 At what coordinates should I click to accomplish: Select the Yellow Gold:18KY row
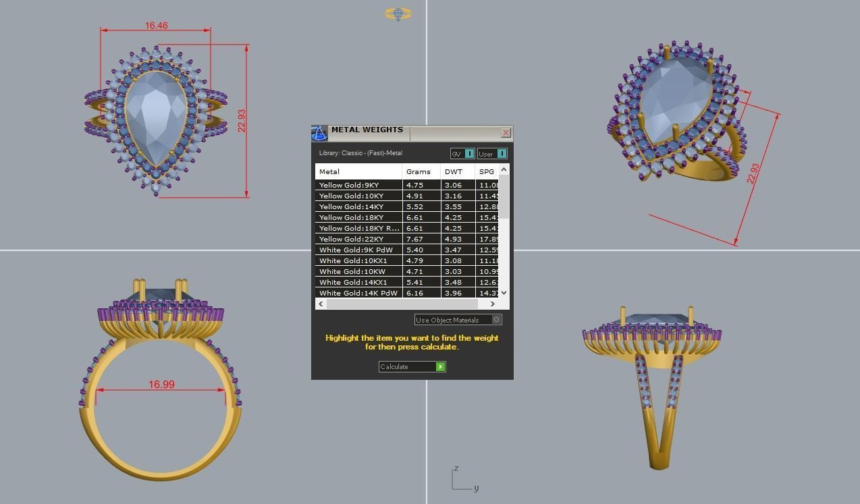[x=407, y=217]
